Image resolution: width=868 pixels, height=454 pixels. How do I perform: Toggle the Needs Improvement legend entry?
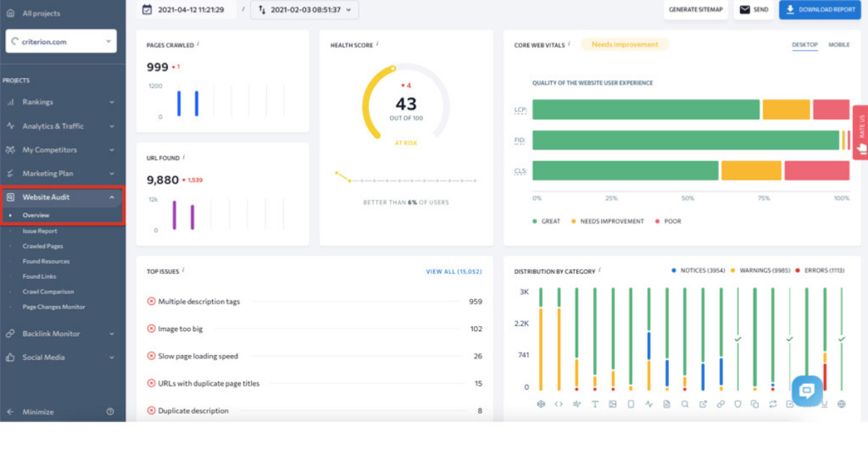tap(606, 221)
